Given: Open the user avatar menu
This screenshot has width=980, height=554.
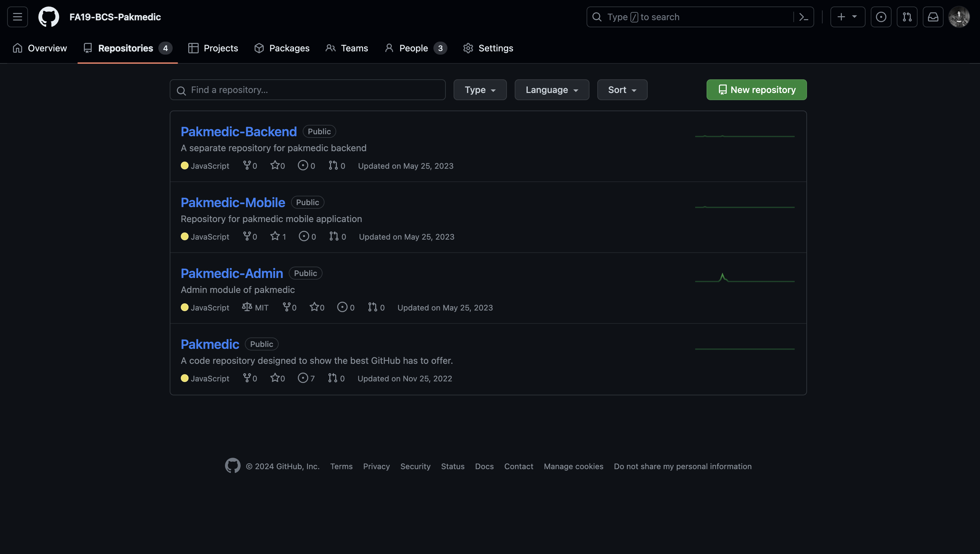Looking at the screenshot, I should [959, 17].
